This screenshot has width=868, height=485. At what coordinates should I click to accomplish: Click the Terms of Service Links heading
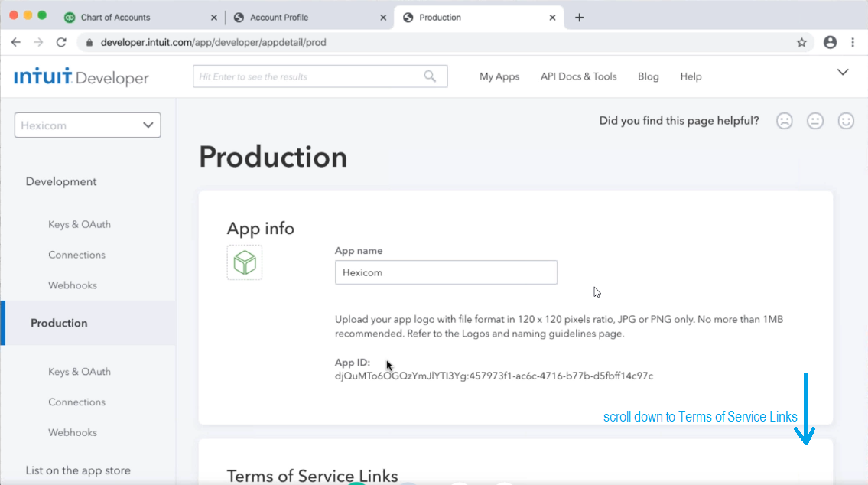312,476
